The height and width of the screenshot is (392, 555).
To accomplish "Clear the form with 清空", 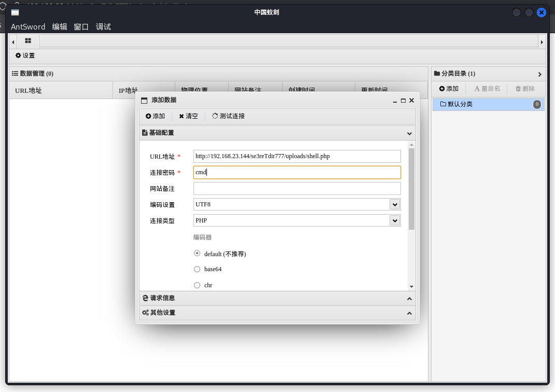I will point(188,116).
